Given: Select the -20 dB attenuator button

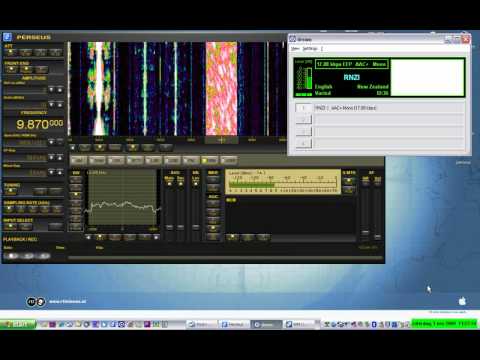Looking at the screenshot, I should [41, 52].
